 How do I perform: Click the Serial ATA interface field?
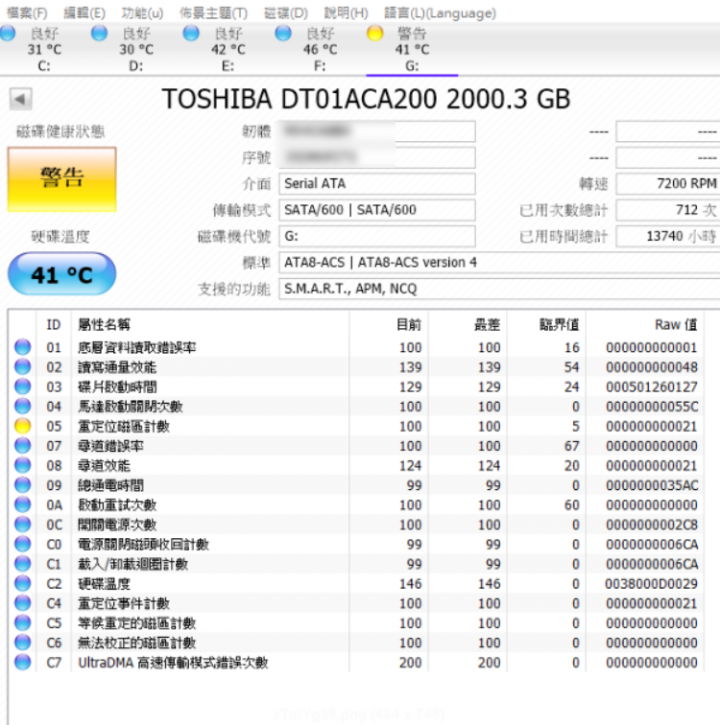[x=377, y=184]
